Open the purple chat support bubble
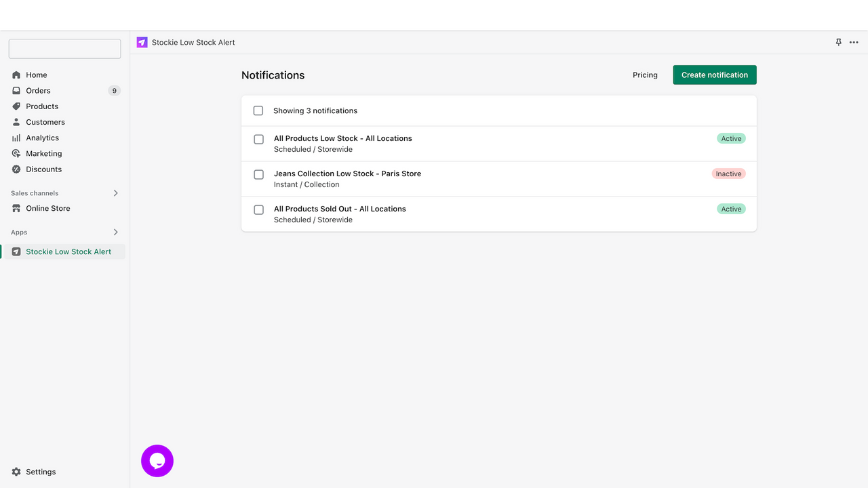The image size is (868, 488). tap(157, 461)
